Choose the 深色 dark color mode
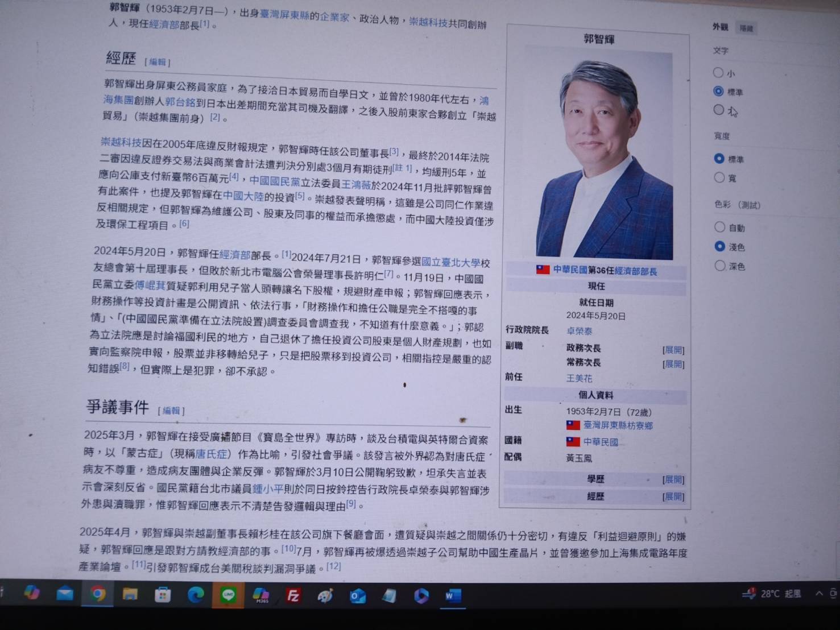 coord(721,266)
